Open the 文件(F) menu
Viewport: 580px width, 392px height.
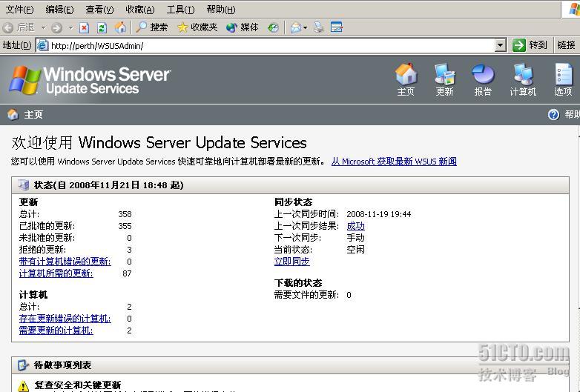[x=19, y=10]
